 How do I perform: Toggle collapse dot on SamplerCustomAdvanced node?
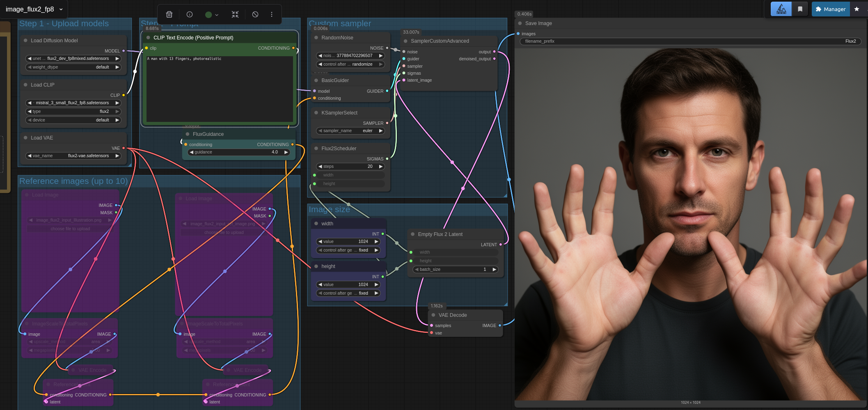tap(405, 41)
